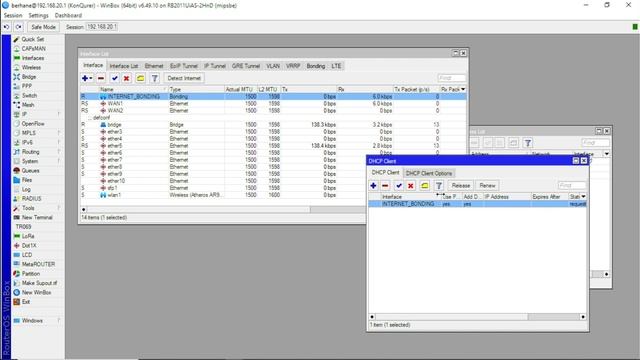The width and height of the screenshot is (640, 360).
Task: Enable selected interface with blue checkmark
Action: tap(115, 78)
